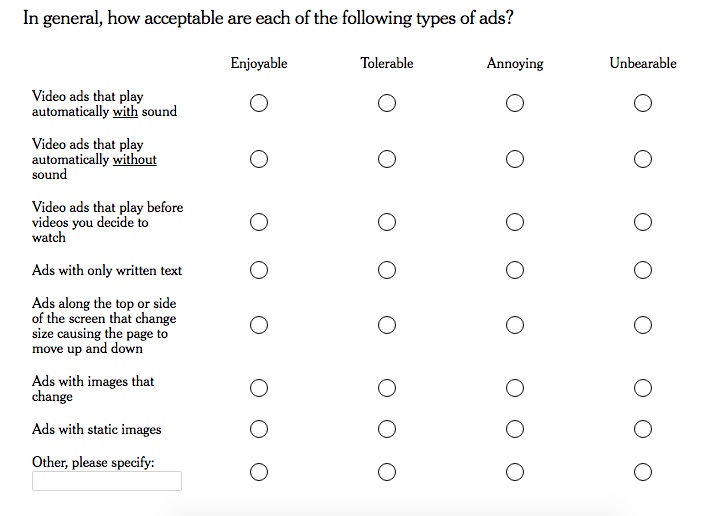Select Unbearable for written text only ads
Viewport: 705px width, 516px height.
[x=643, y=270]
